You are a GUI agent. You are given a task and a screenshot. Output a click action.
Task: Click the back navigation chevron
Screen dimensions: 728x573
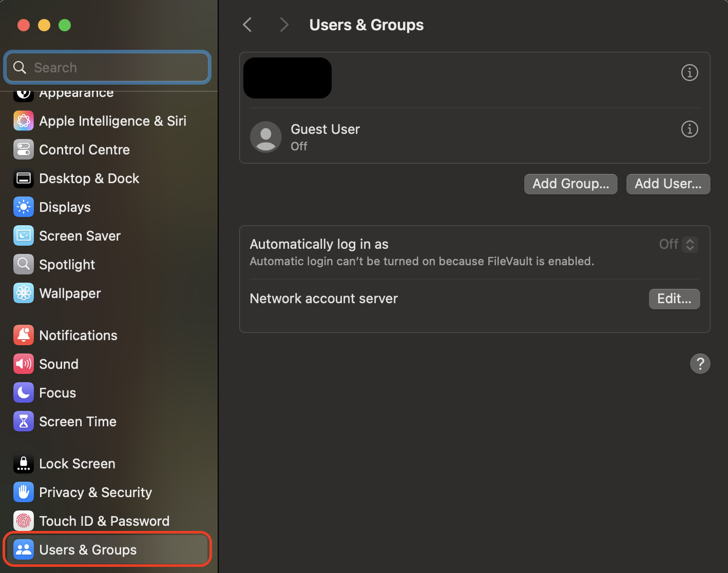[247, 24]
